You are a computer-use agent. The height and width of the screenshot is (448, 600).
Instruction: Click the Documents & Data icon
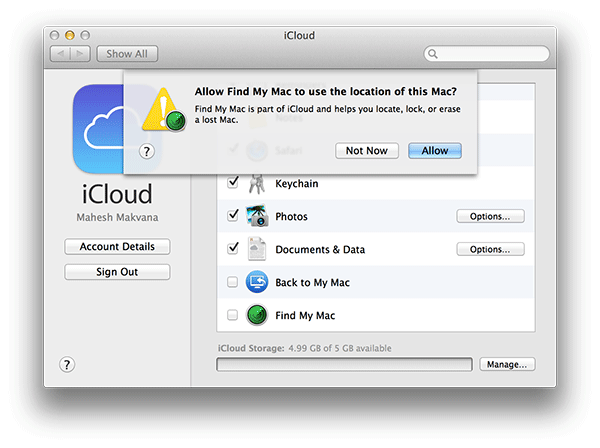(256, 249)
